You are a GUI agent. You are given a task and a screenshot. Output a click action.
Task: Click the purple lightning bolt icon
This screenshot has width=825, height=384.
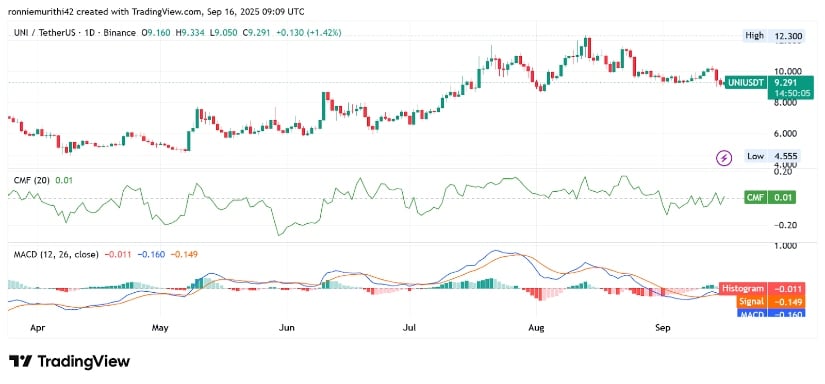pyautogui.click(x=725, y=157)
